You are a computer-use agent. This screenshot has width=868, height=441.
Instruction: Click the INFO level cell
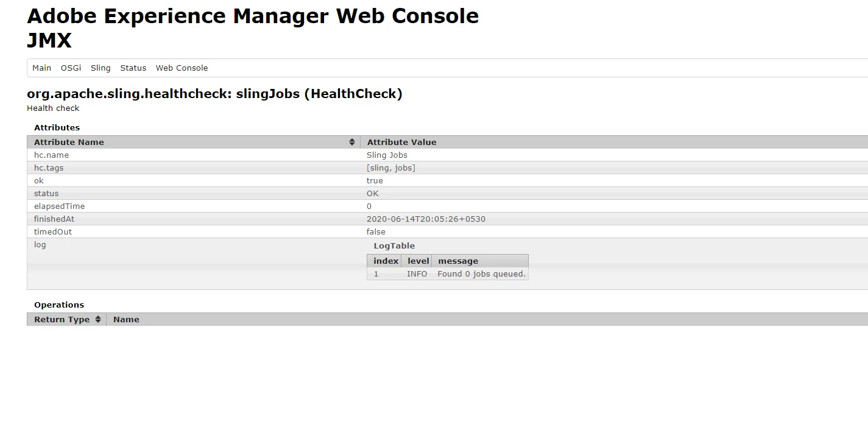tap(417, 274)
